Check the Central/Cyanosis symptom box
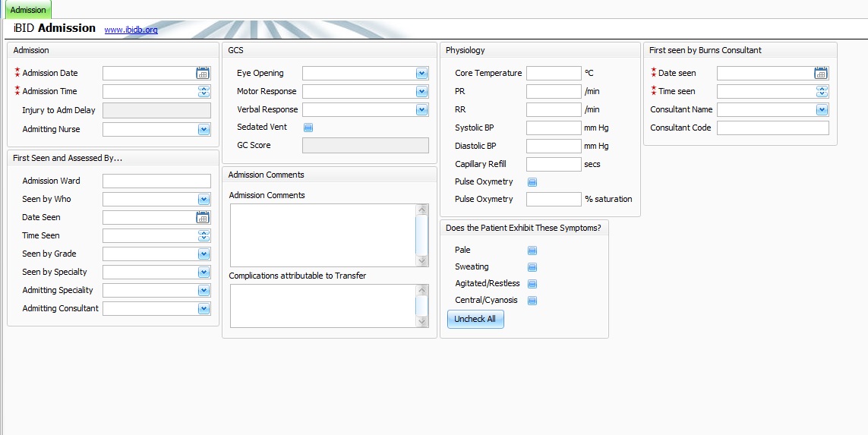Image resolution: width=868 pixels, height=435 pixels. (x=532, y=301)
